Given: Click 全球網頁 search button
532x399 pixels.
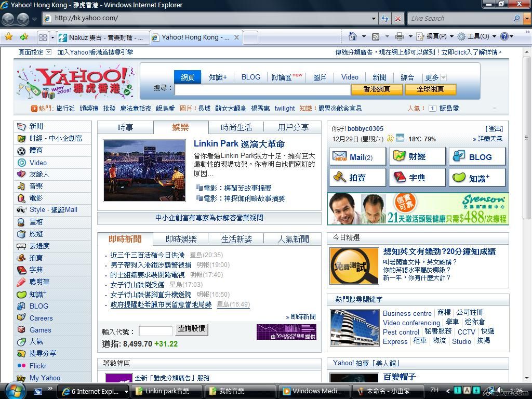Looking at the screenshot, I should pyautogui.click(x=430, y=89).
